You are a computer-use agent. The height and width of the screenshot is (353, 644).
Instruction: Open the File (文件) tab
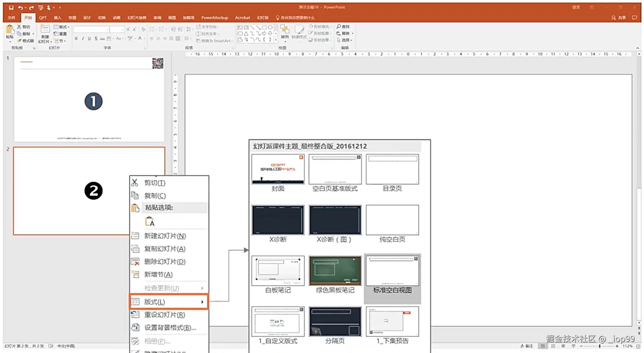click(x=11, y=18)
